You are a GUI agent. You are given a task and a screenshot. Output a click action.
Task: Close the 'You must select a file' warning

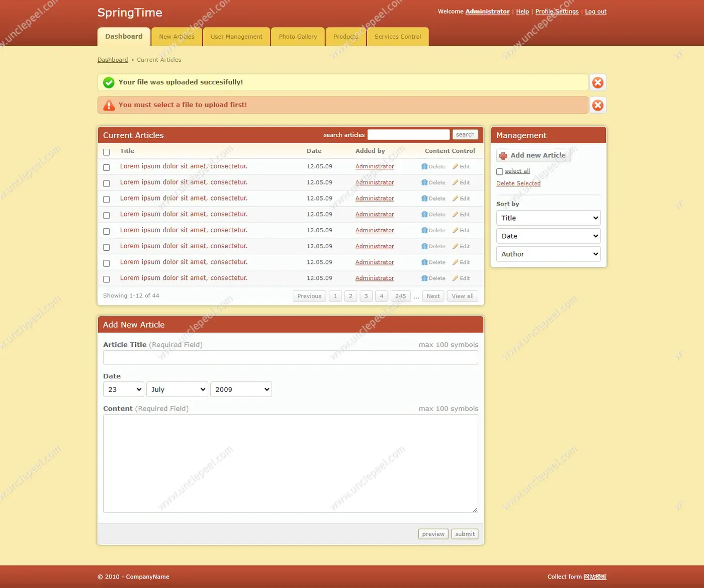pos(597,105)
